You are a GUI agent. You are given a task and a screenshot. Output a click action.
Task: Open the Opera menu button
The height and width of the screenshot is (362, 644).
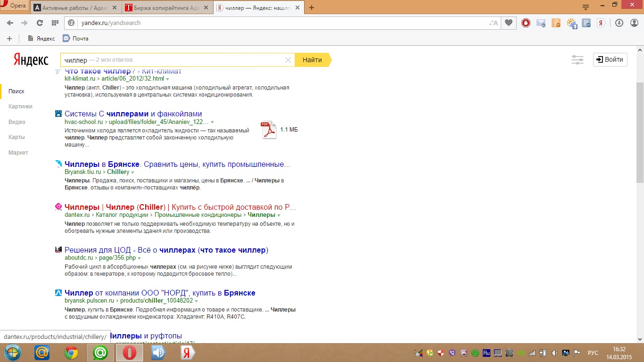coord(15,6)
